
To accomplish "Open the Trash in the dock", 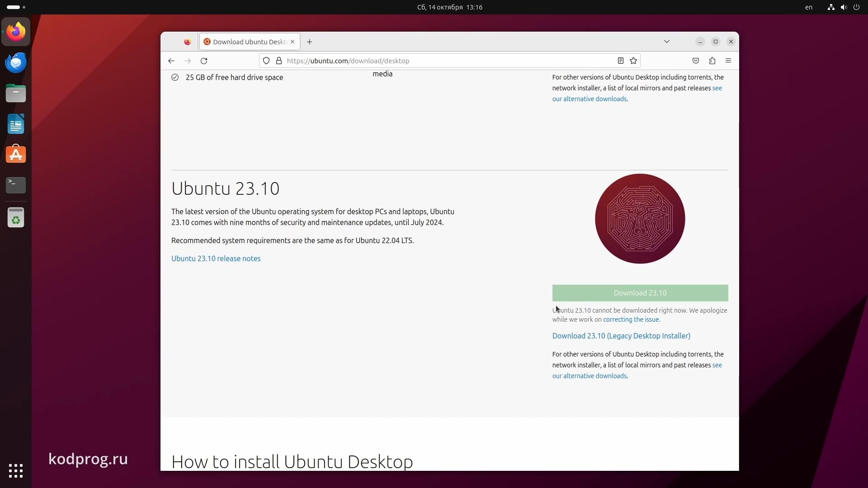I will coord(16,218).
